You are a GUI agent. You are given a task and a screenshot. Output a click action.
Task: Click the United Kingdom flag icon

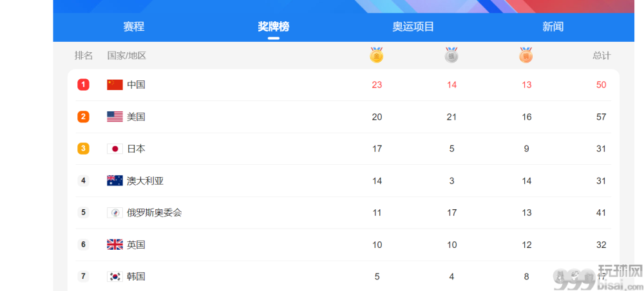(115, 245)
